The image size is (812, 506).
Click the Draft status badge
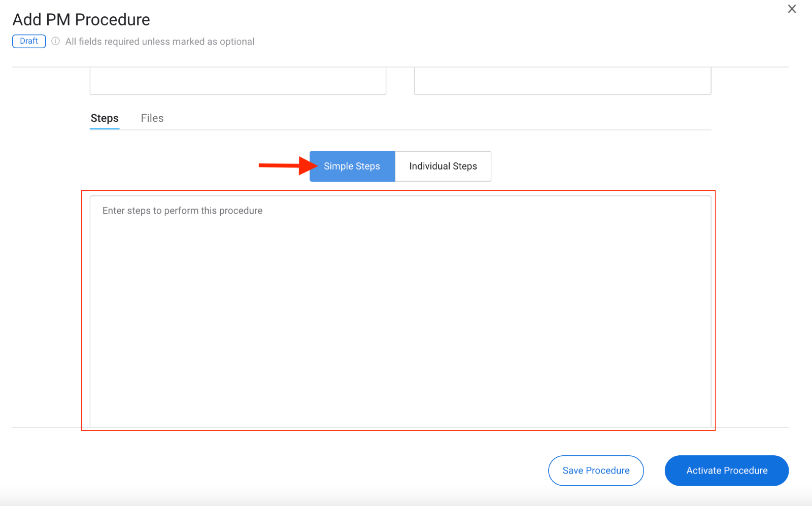(29, 41)
